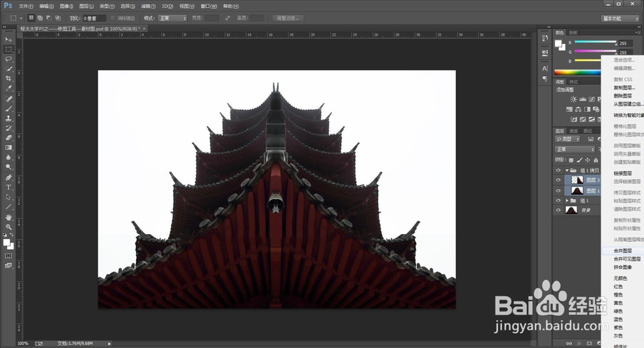Image resolution: width=644 pixels, height=348 pixels.
Task: Select the Eyedropper tool
Action: point(9,88)
